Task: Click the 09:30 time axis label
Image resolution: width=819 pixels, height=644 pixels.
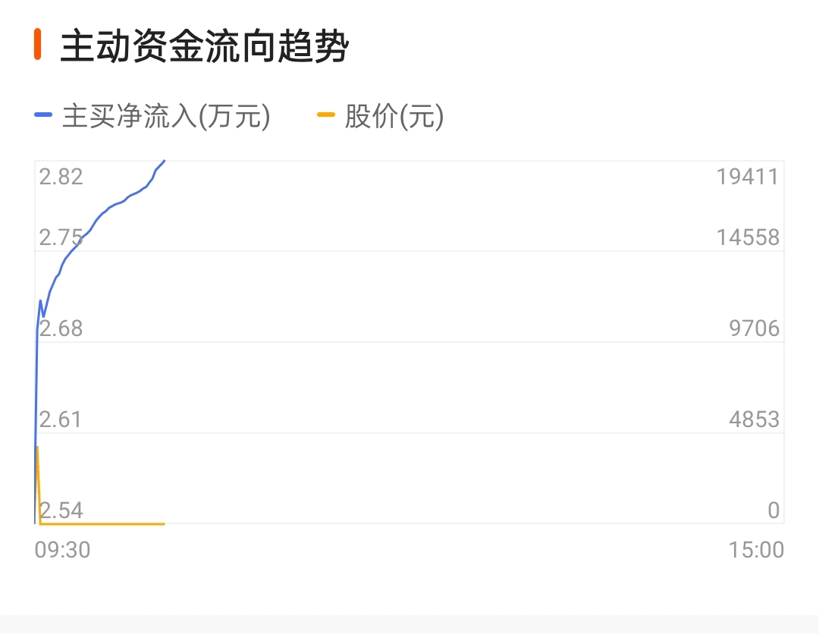Action: tap(63, 550)
